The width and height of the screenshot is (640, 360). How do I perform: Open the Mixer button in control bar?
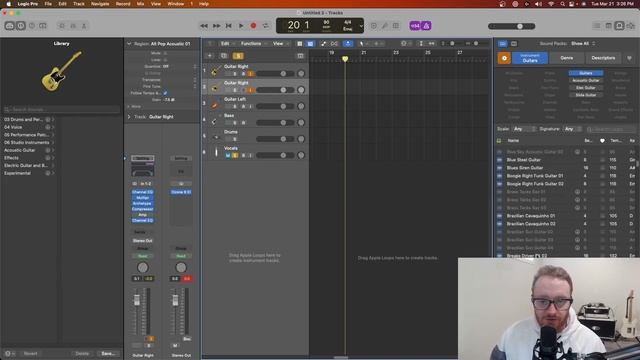73,26
